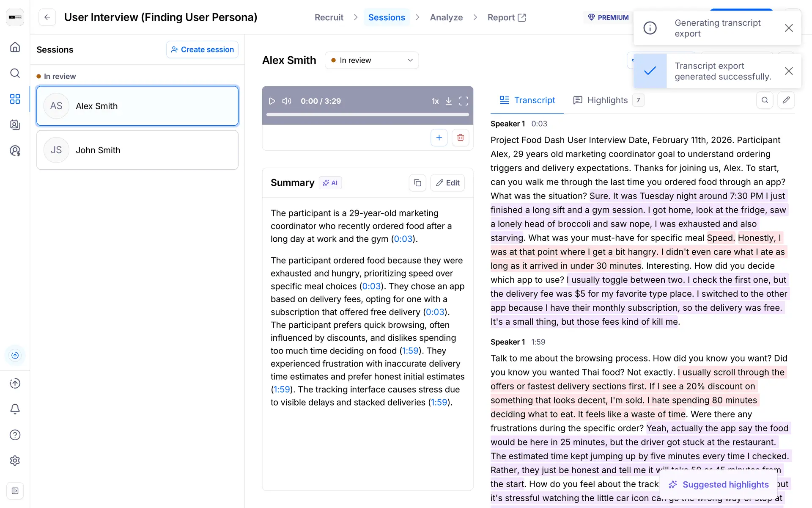The width and height of the screenshot is (812, 508).
Task: Toggle the sidebar collapse button
Action: click(x=15, y=491)
